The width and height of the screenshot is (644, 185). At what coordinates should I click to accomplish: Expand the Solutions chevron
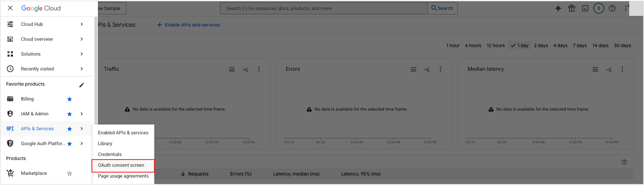(x=82, y=54)
